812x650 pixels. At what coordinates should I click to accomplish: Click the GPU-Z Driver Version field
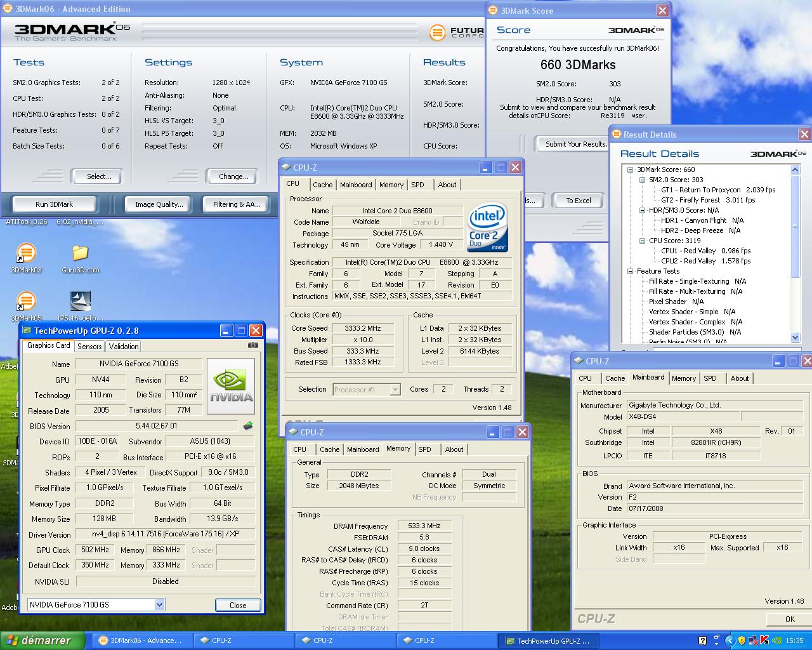166,534
